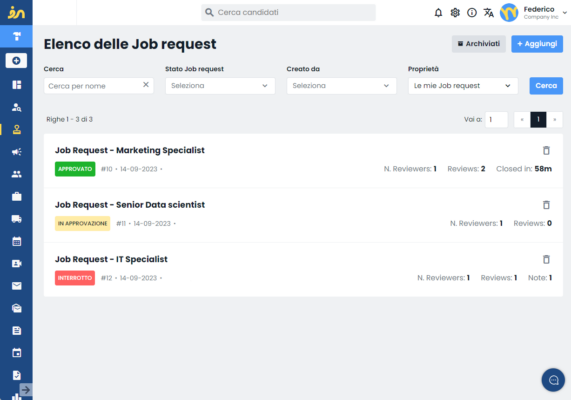
Task: Open the notifications bell icon
Action: click(x=438, y=13)
